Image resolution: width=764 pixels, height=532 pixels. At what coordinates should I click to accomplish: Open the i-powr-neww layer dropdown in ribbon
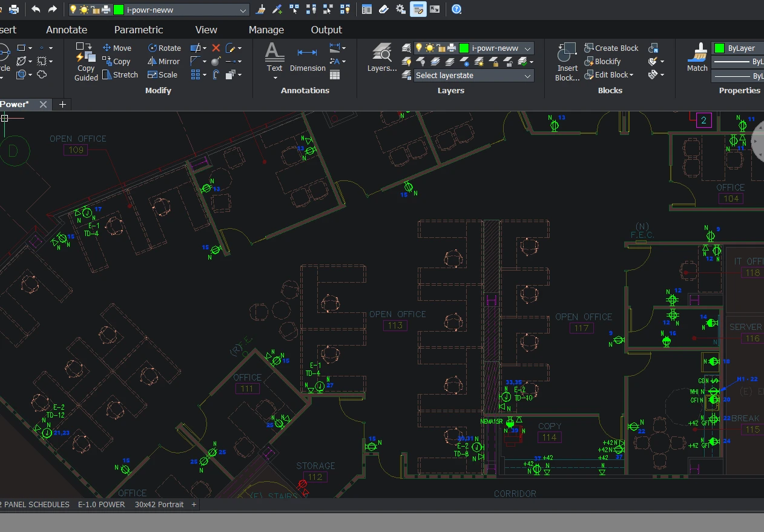528,48
